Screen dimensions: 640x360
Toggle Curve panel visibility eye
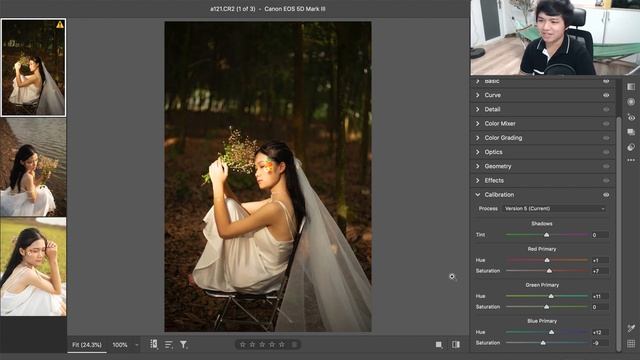point(606,95)
